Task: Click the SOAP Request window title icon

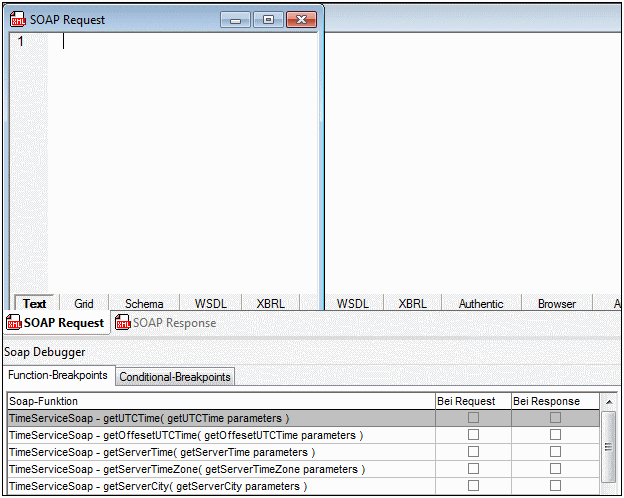Action: [18, 19]
